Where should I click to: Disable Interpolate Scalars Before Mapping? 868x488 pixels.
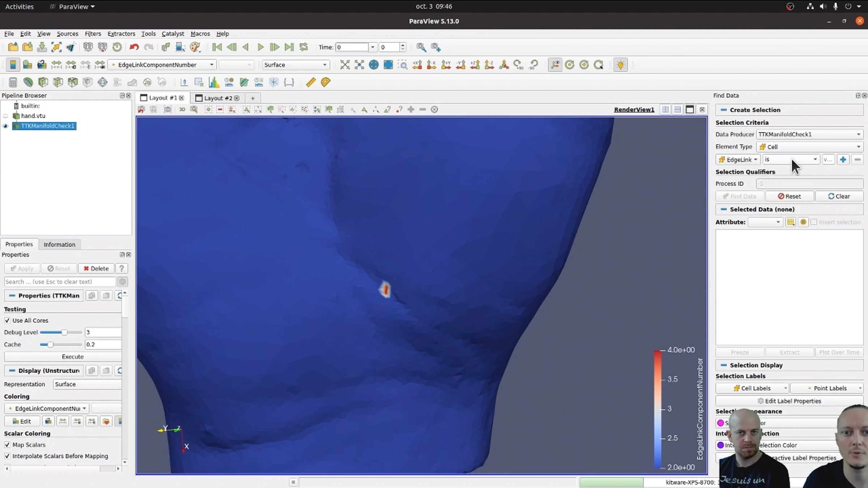point(7,456)
